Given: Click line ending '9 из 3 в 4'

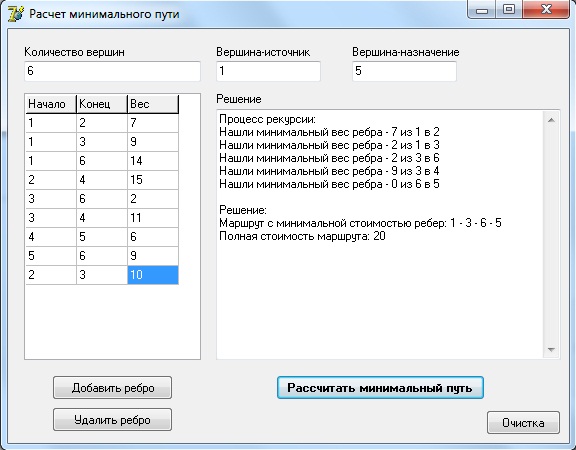Looking at the screenshot, I should click(329, 171).
